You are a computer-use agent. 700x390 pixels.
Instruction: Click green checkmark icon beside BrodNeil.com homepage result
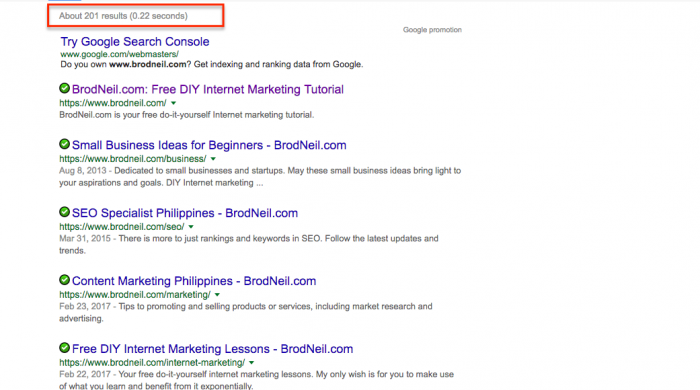click(x=64, y=88)
